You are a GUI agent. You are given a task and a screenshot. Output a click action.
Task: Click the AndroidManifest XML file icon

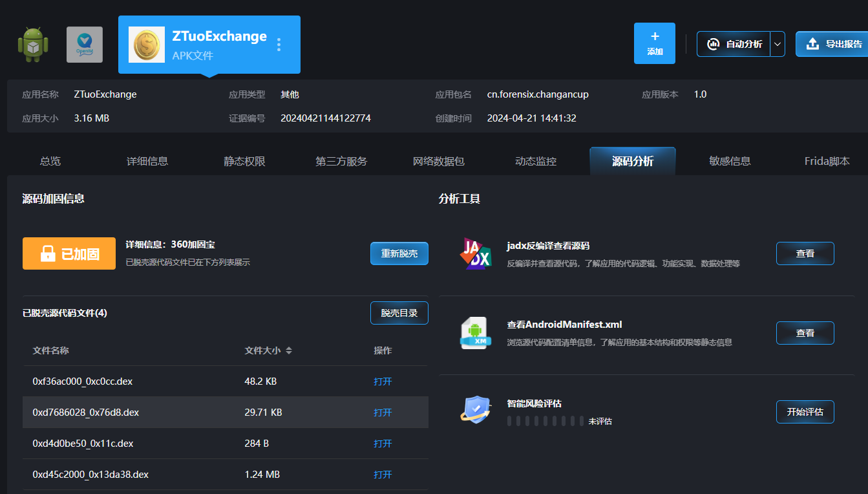click(x=476, y=333)
